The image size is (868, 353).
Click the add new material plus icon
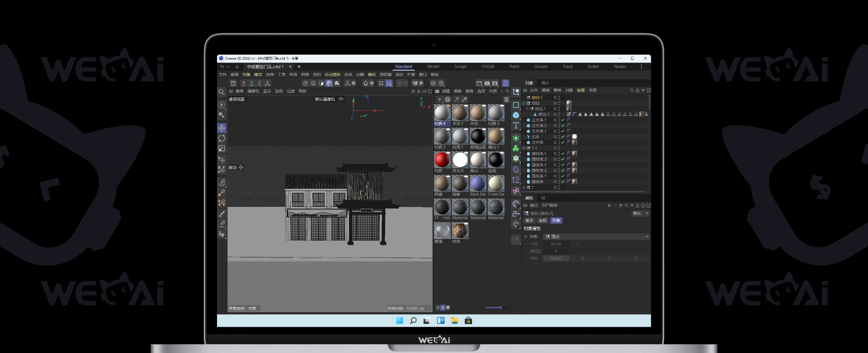[439, 100]
